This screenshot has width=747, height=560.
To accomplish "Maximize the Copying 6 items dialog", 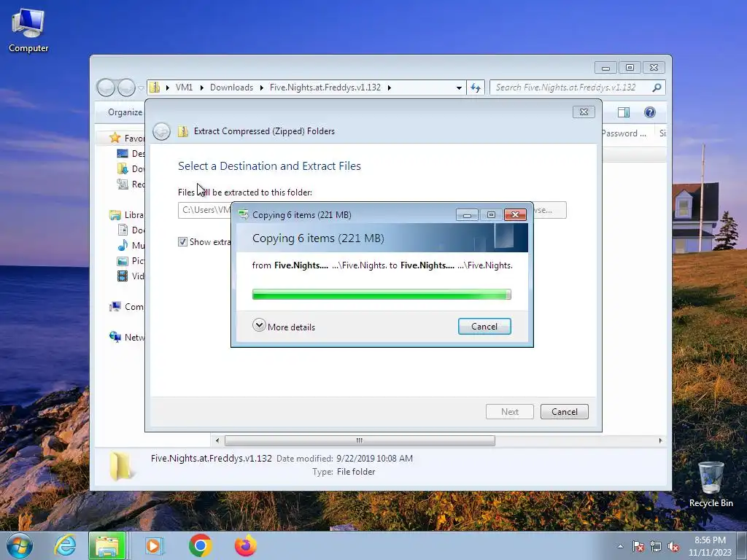I will (491, 215).
